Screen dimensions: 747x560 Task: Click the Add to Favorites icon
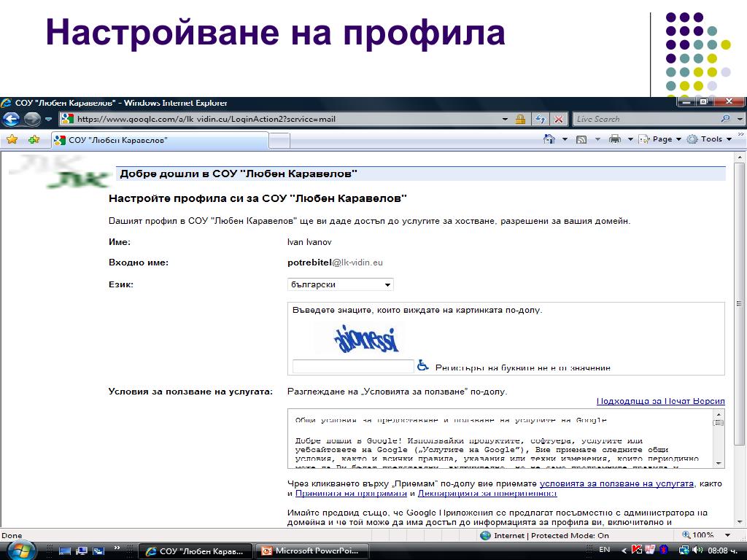point(34,139)
